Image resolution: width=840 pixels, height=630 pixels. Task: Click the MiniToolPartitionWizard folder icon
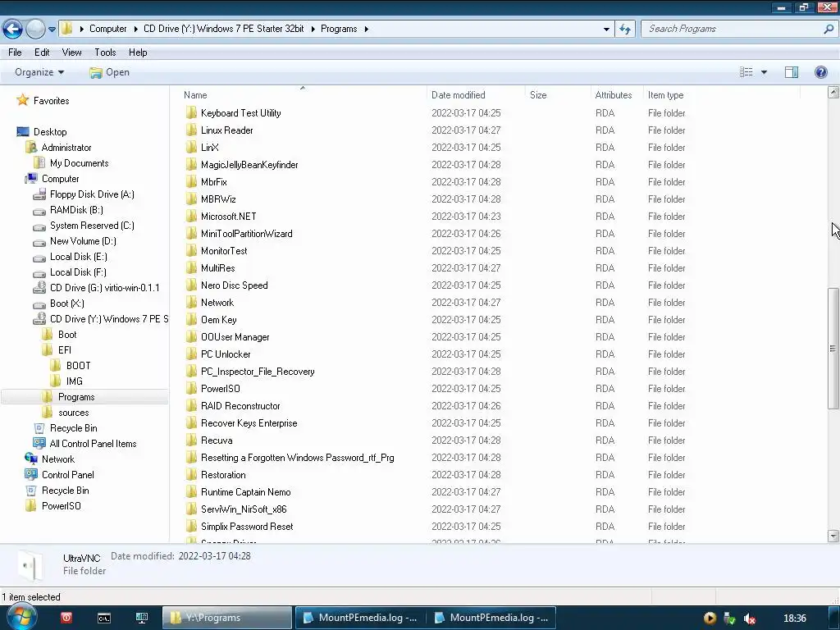pyautogui.click(x=191, y=233)
